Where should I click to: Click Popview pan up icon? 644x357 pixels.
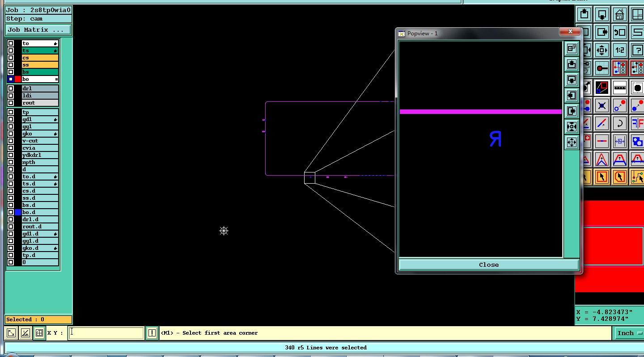pyautogui.click(x=572, y=64)
